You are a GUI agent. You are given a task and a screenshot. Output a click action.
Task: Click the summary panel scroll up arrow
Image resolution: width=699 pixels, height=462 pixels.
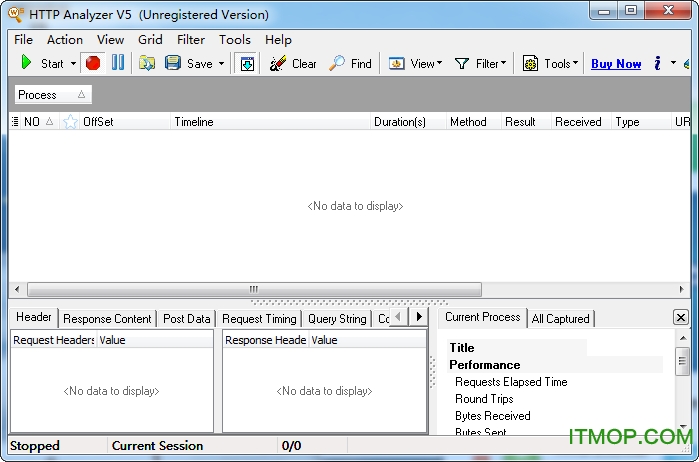683,338
